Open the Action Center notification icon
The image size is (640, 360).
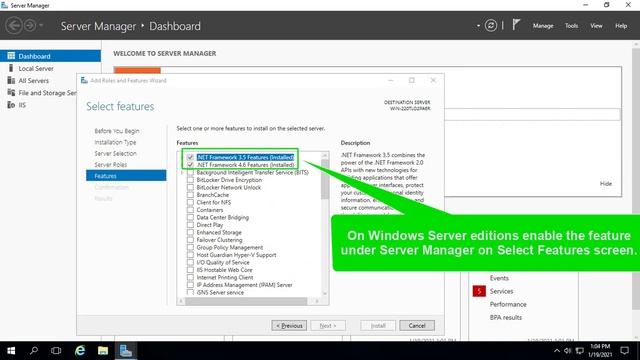[x=624, y=351]
